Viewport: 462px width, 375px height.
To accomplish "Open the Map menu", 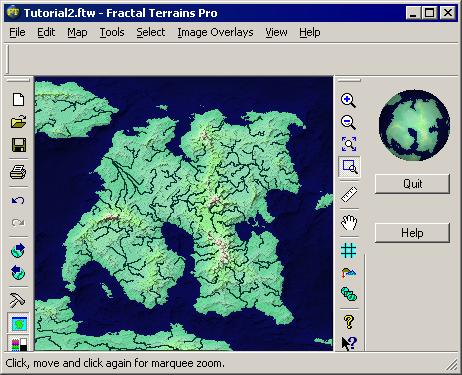I will point(77,32).
